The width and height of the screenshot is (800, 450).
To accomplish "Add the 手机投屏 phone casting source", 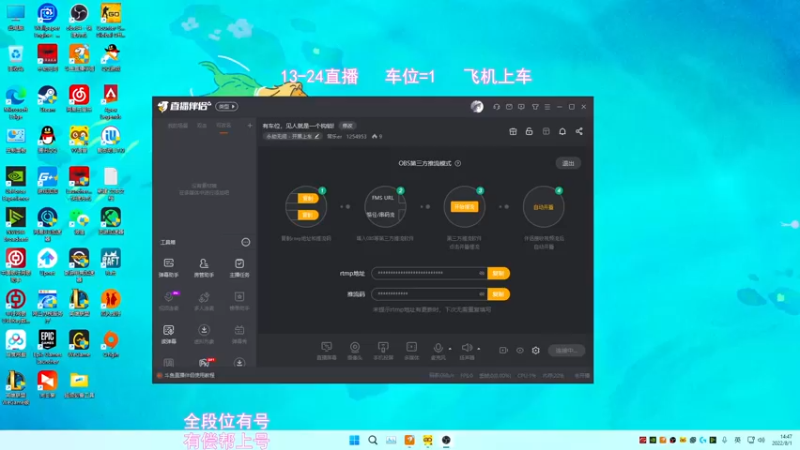I will [x=383, y=351].
